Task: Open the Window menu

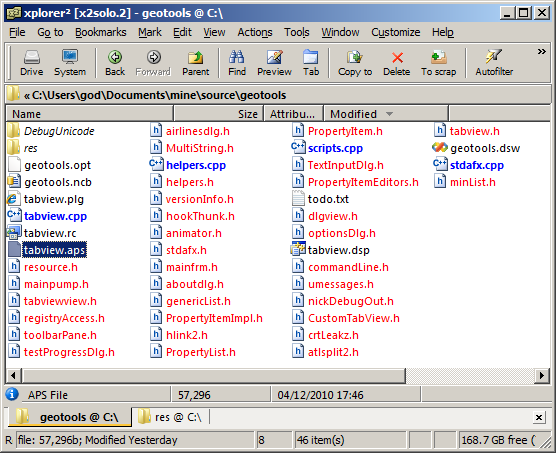Action: coord(340,32)
